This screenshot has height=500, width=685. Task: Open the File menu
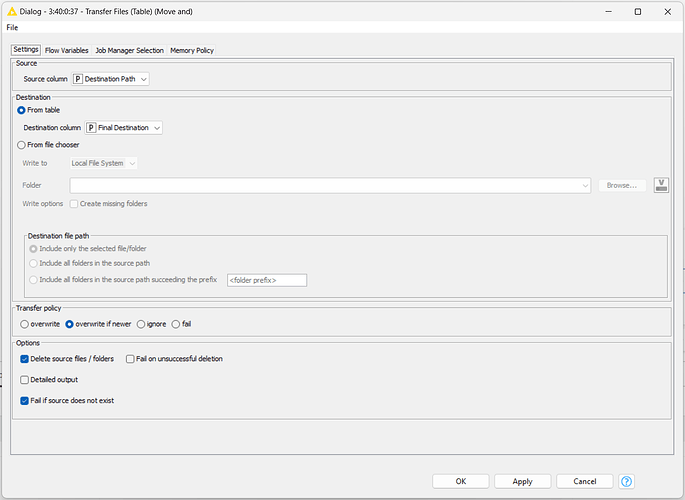[12, 27]
